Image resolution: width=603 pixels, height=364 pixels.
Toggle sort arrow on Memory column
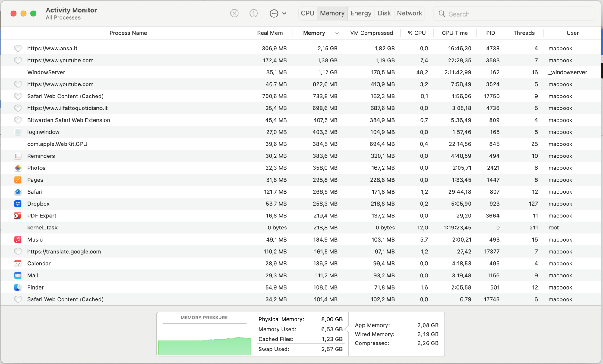tap(337, 33)
